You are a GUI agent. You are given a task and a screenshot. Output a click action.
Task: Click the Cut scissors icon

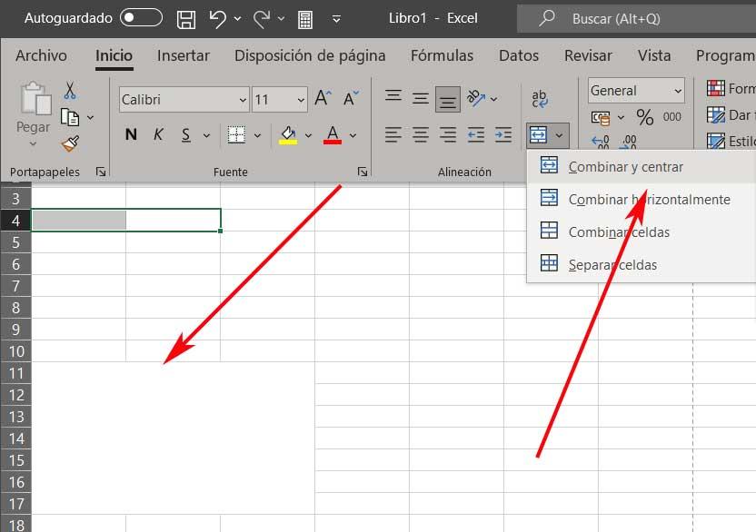(x=70, y=90)
